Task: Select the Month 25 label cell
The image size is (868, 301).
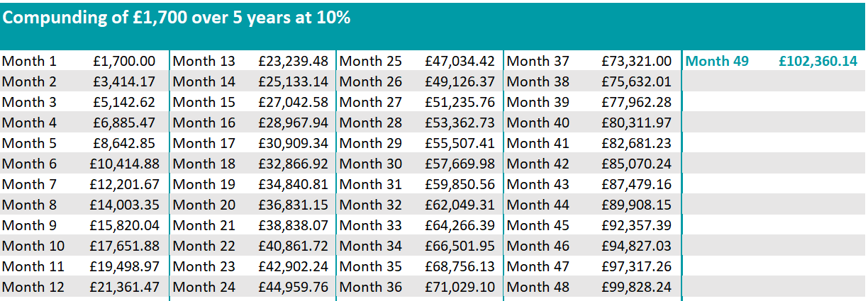Action: [x=370, y=61]
